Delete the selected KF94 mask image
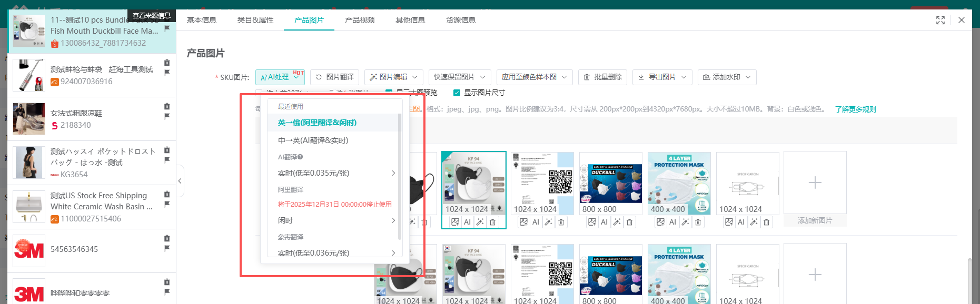The height and width of the screenshot is (304, 980). [493, 222]
